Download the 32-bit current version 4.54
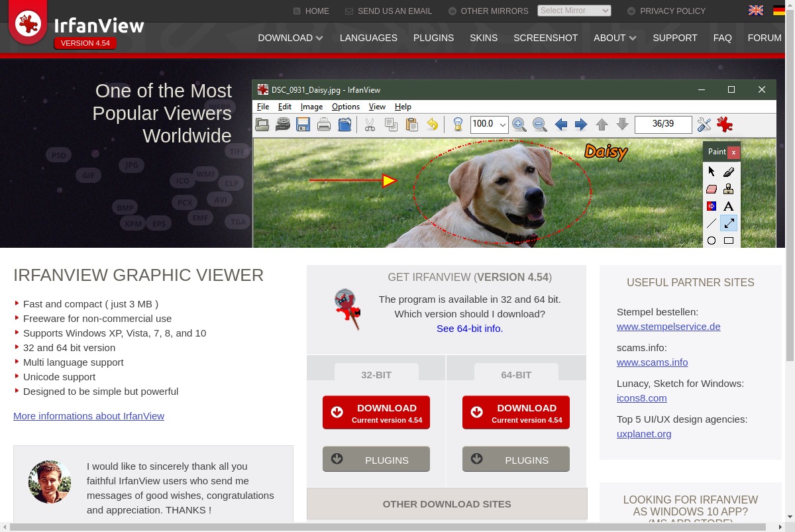This screenshot has width=795, height=532. click(376, 413)
